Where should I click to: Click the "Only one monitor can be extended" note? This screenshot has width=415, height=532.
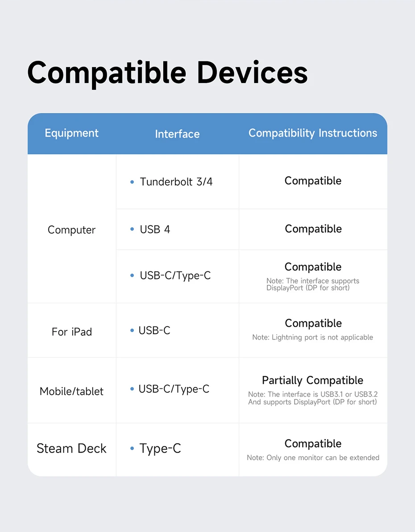click(313, 457)
